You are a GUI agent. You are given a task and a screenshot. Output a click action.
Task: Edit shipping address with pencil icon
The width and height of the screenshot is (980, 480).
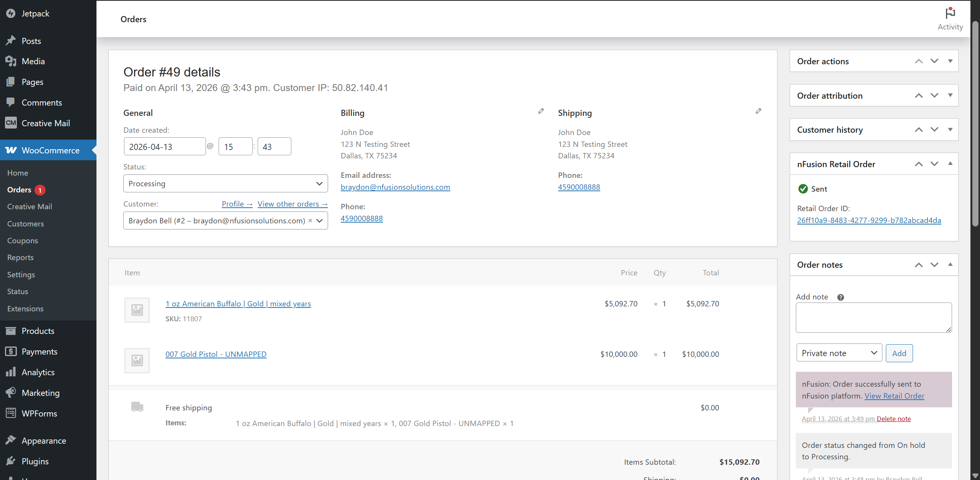[758, 111]
